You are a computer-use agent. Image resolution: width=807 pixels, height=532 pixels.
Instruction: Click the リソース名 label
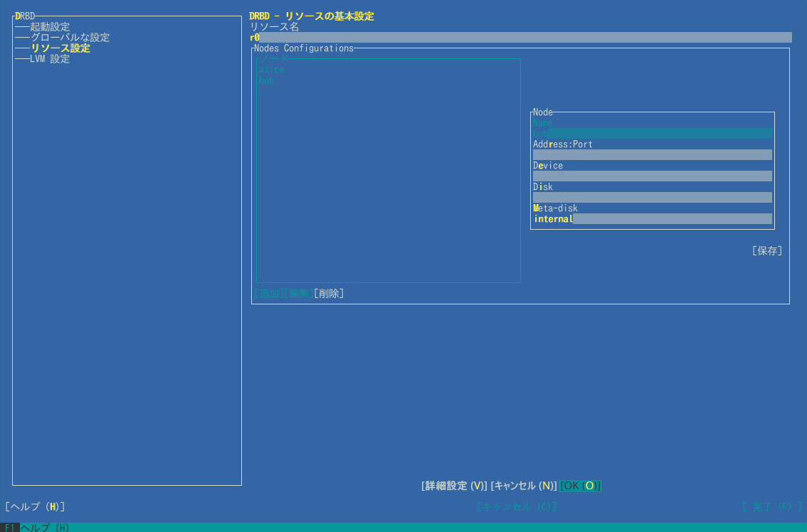coord(274,27)
